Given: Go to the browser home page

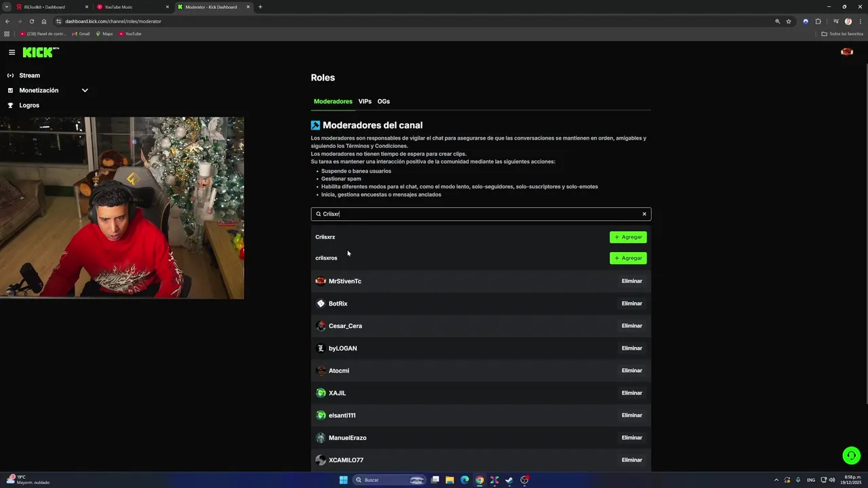Looking at the screenshot, I should 44,21.
